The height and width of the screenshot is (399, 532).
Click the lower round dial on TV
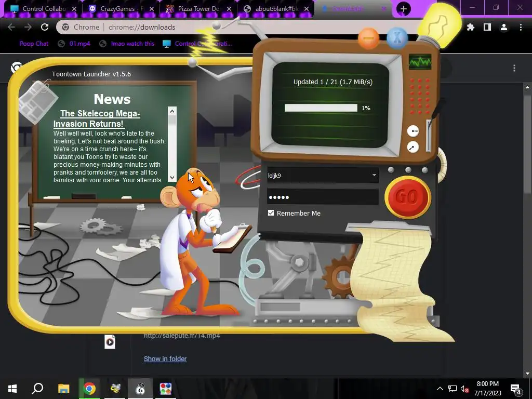click(x=413, y=147)
